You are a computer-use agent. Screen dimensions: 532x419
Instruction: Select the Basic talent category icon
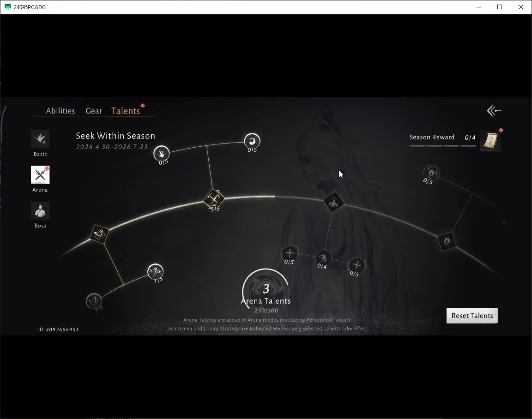pos(40,139)
